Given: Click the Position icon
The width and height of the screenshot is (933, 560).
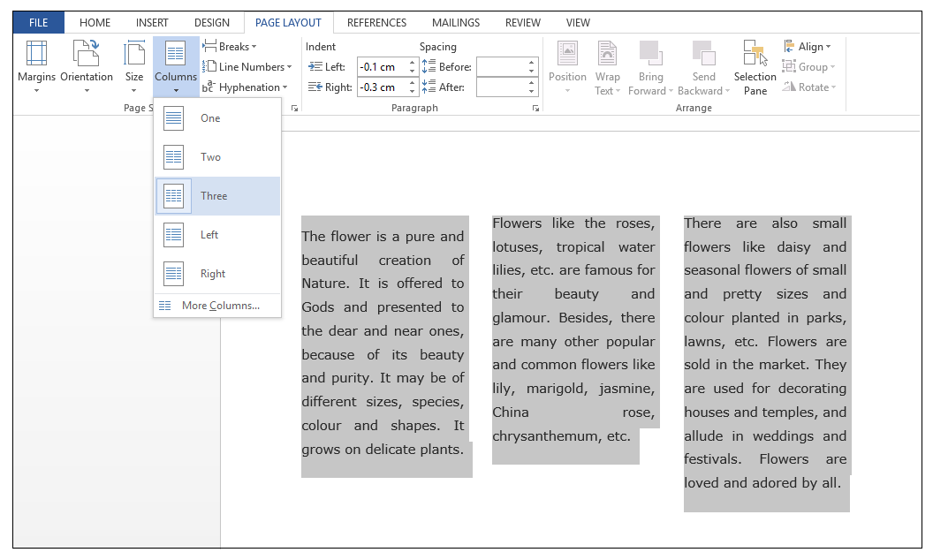Looking at the screenshot, I should [x=567, y=54].
